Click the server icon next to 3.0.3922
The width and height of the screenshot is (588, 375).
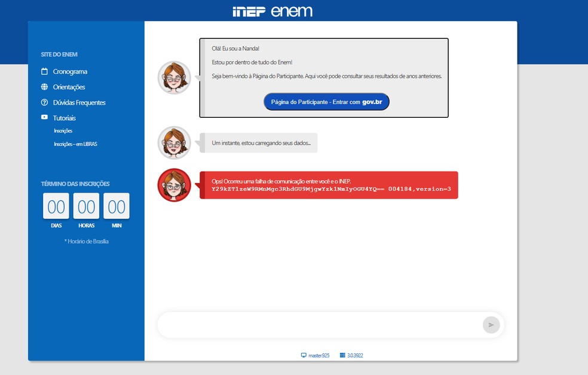pos(342,355)
